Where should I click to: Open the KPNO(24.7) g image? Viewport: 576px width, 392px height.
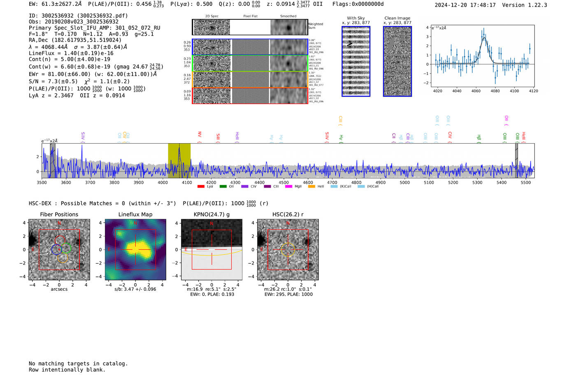[x=211, y=250]
